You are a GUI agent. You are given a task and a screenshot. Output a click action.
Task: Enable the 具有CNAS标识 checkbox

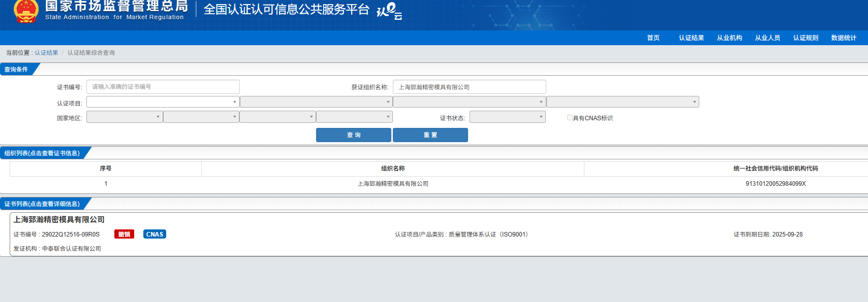570,118
